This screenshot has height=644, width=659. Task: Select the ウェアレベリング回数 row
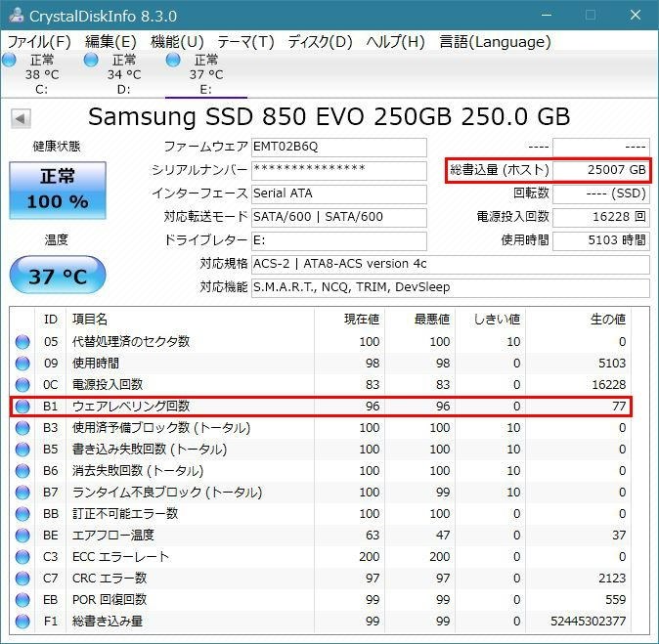pos(321,407)
